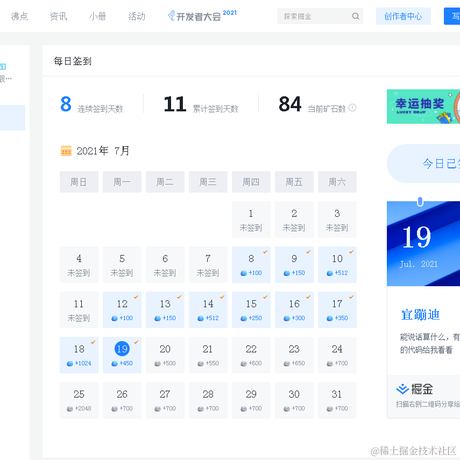This screenshot has height=460, width=460.
Task: Open the 幸运抽奖 lucky draw banner
Action: 423,106
